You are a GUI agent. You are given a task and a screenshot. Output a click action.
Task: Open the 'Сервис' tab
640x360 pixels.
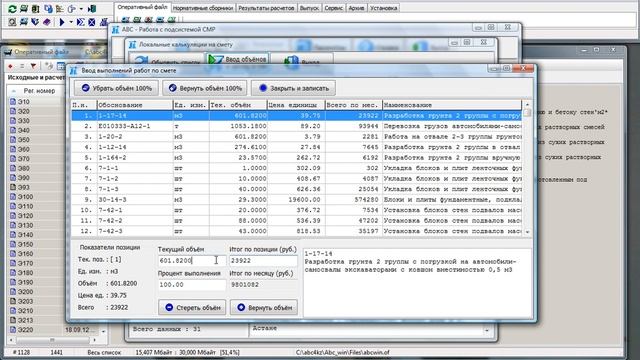click(333, 8)
